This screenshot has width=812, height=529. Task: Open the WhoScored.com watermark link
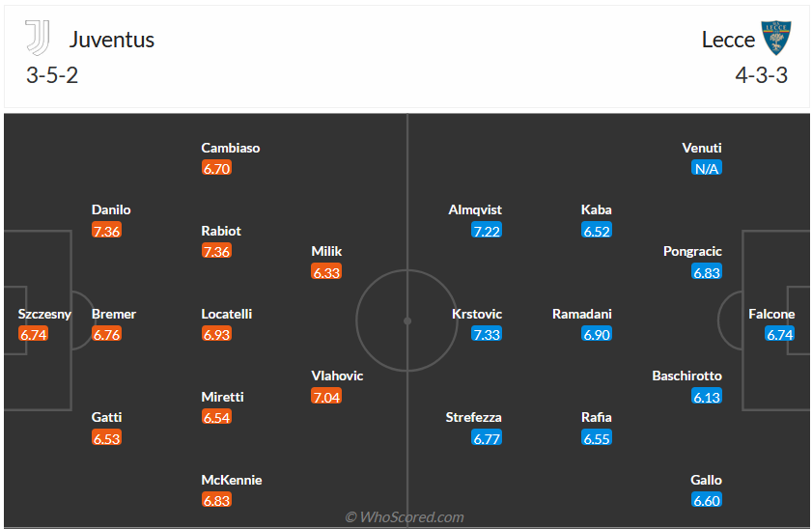(x=406, y=517)
